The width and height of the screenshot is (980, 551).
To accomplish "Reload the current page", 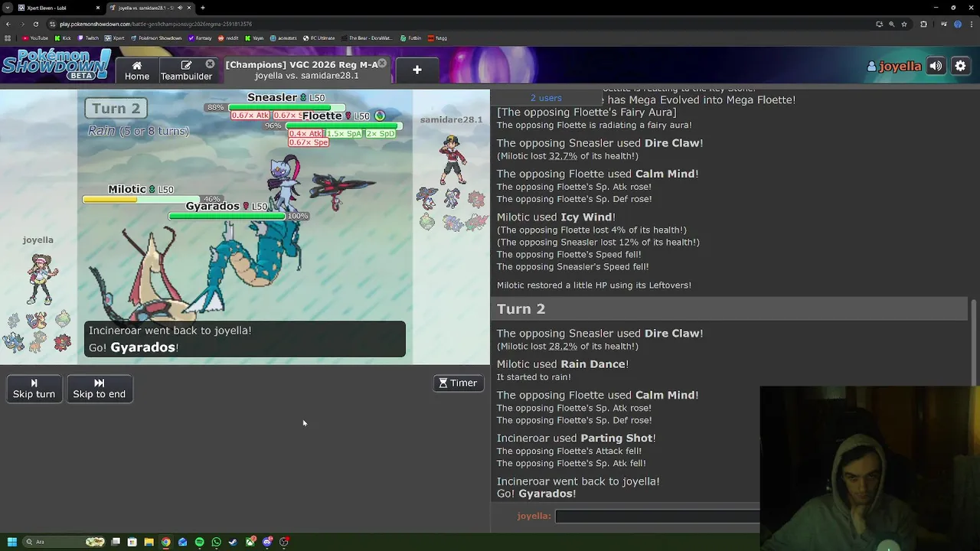I will click(x=35, y=24).
